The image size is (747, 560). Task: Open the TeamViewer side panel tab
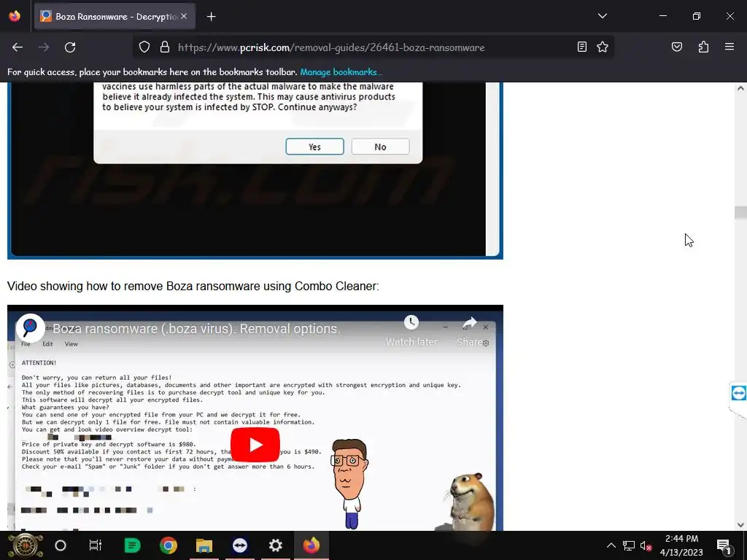pos(738,393)
